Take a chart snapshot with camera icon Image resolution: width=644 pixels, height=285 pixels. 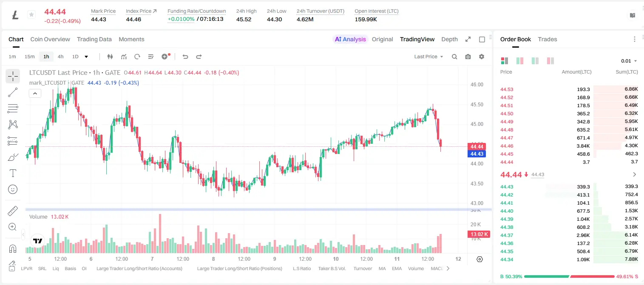pos(468,57)
